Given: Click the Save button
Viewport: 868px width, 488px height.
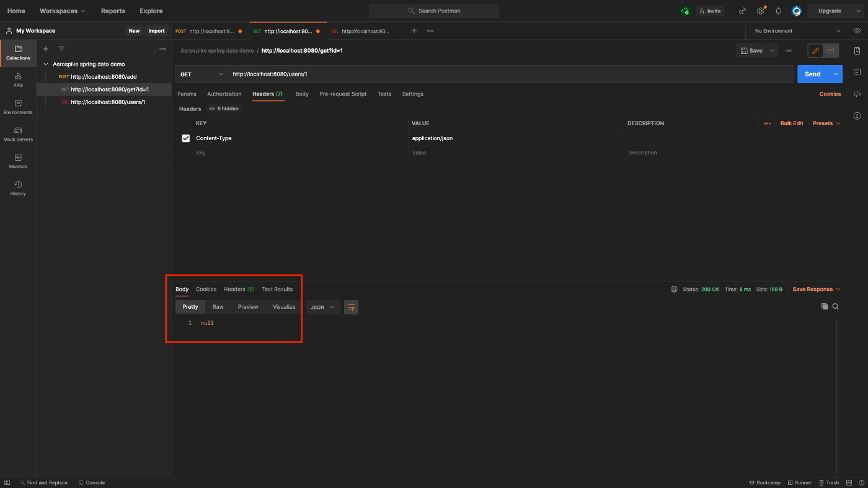Looking at the screenshot, I should [x=752, y=50].
